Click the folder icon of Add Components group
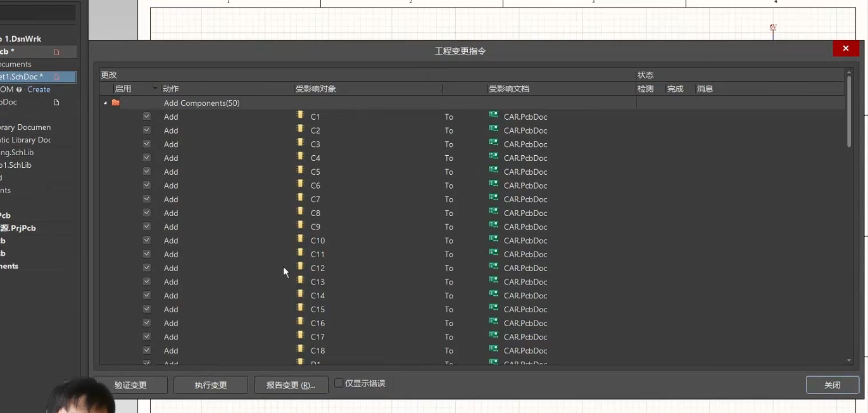 (x=116, y=103)
